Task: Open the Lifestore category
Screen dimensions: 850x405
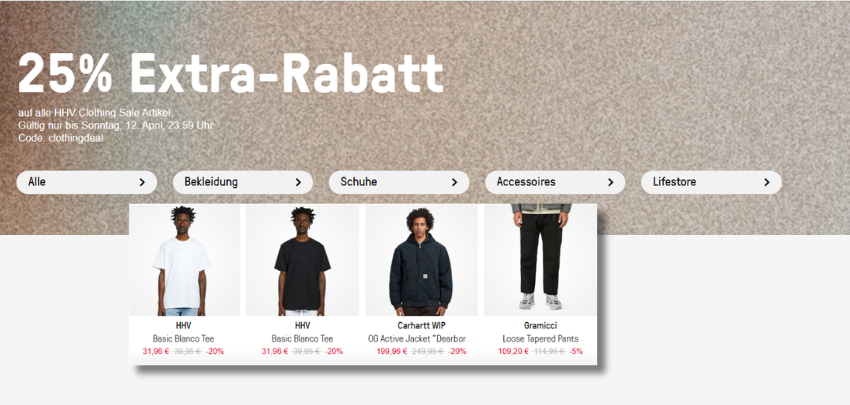Action: (711, 182)
